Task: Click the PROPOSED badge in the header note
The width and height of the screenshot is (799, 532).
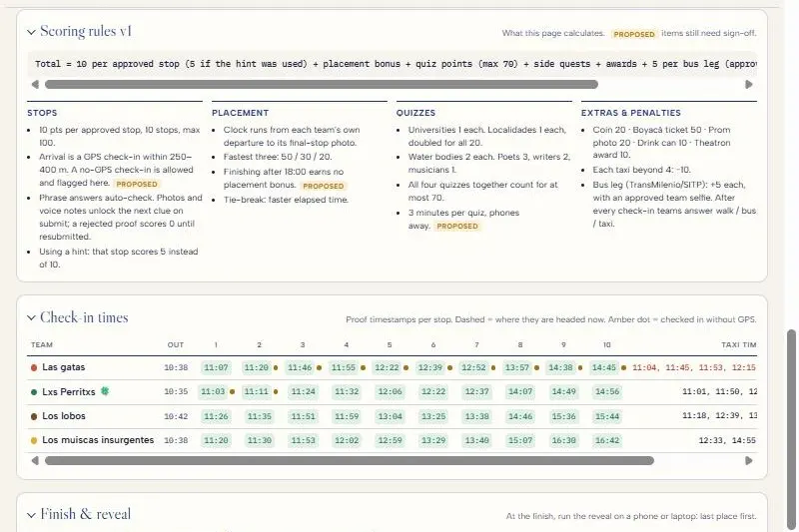Action: click(634, 34)
